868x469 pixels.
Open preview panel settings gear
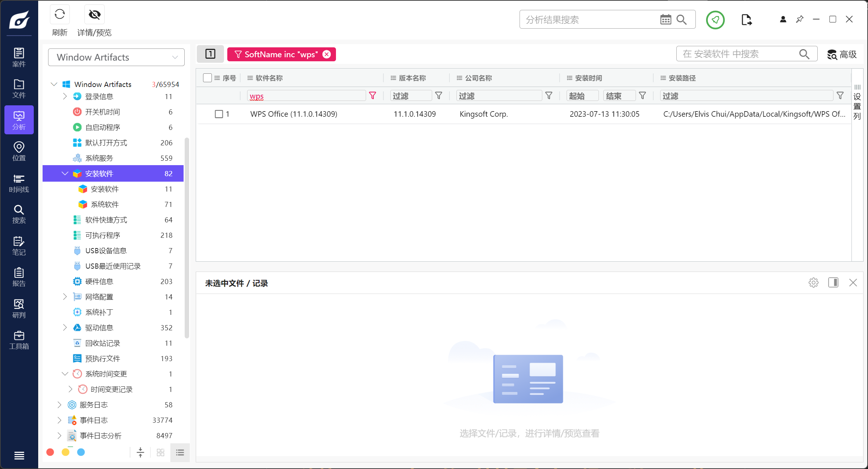pos(813,283)
